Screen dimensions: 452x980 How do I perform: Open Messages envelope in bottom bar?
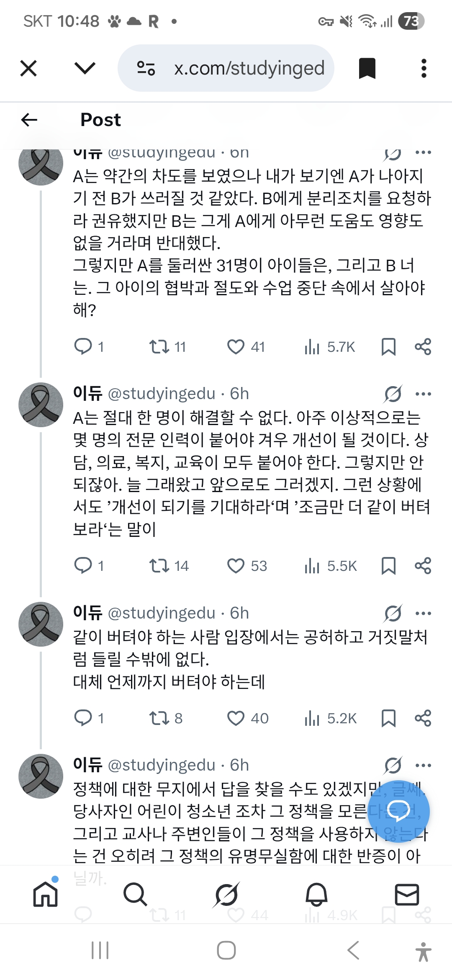(x=407, y=895)
